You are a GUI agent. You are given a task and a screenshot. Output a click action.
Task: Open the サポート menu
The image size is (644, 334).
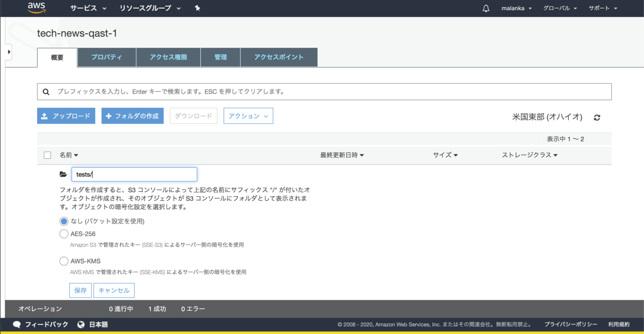point(603,9)
